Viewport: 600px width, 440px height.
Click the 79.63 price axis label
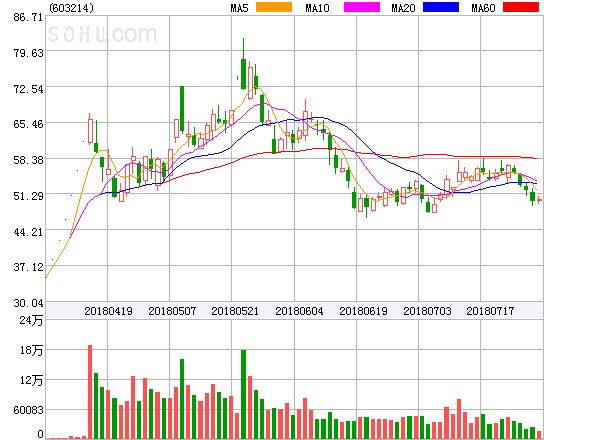click(x=28, y=53)
